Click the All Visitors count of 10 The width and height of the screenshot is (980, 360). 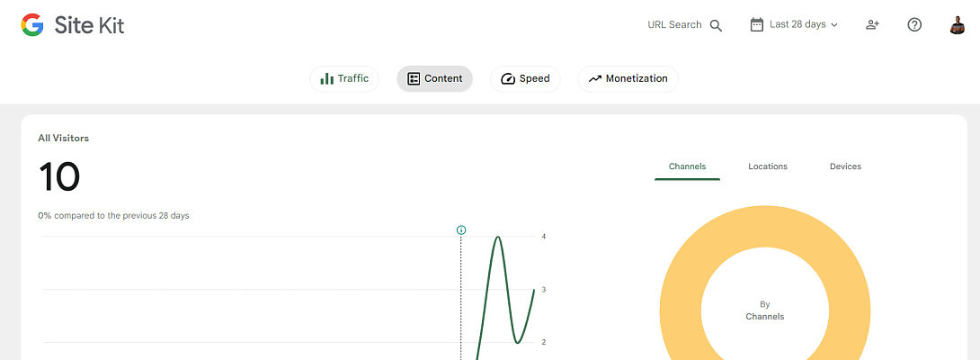(x=59, y=177)
